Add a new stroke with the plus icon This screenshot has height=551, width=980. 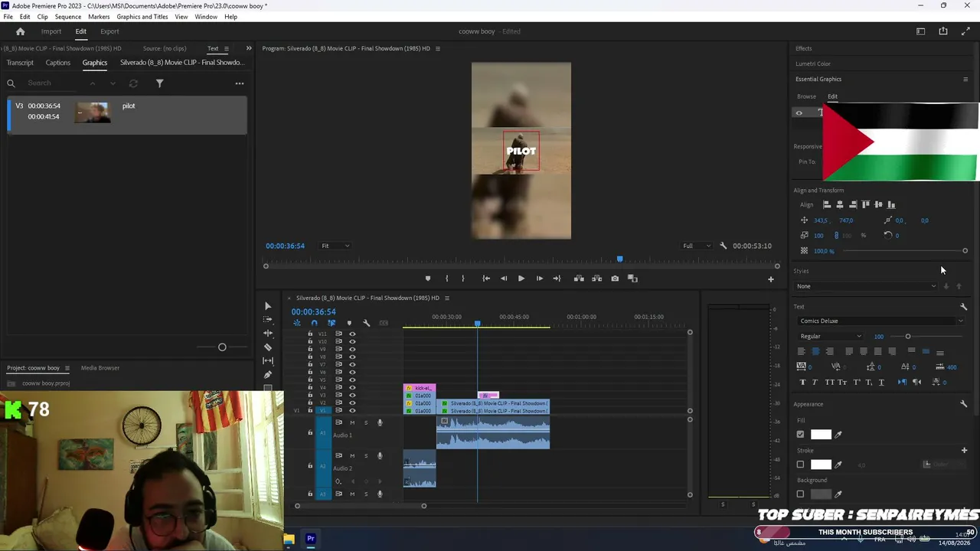click(964, 450)
